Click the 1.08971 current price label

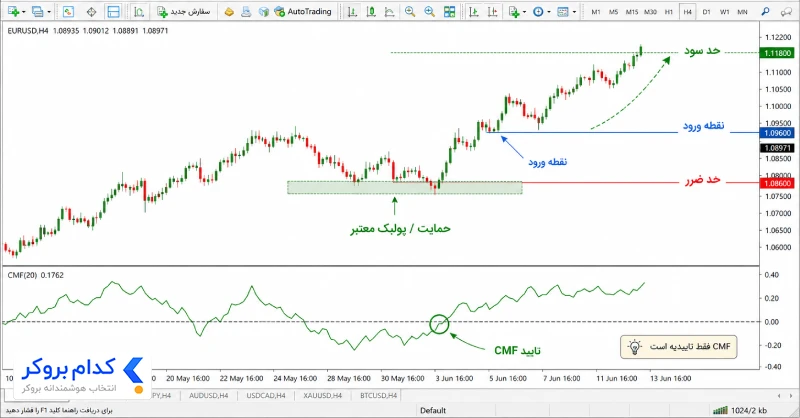[777, 148]
